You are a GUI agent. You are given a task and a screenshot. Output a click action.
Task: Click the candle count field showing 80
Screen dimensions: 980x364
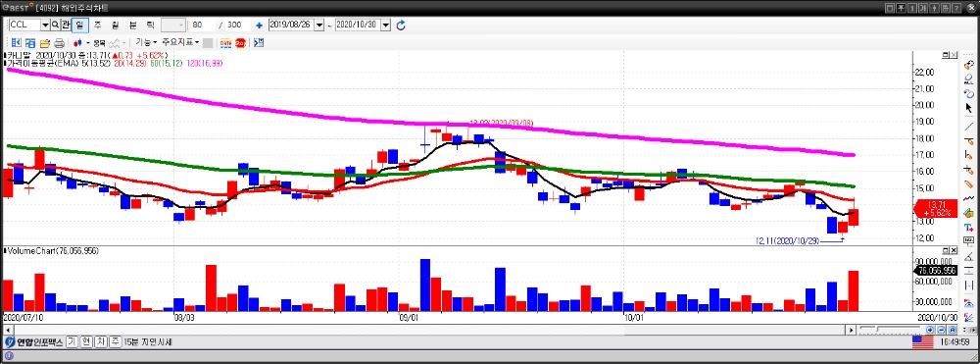[202, 25]
